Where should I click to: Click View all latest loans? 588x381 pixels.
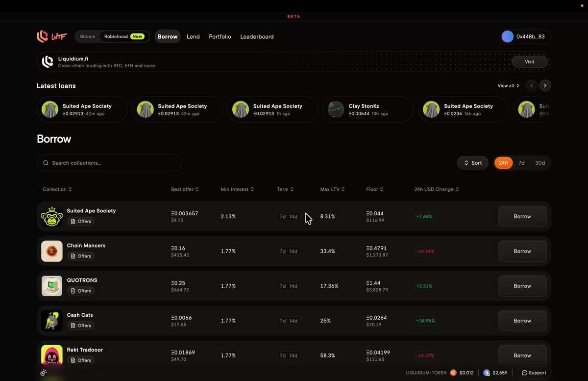[x=509, y=86]
